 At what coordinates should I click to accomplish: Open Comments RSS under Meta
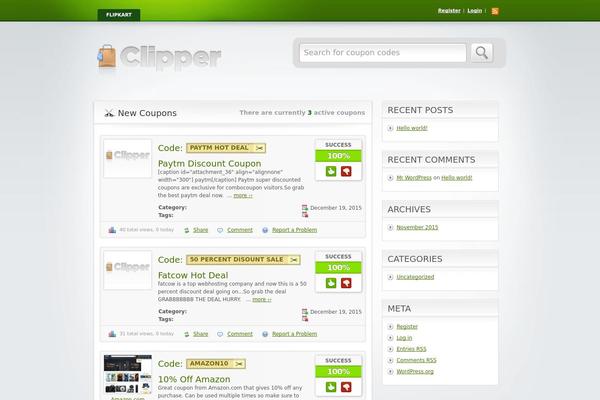click(x=416, y=361)
